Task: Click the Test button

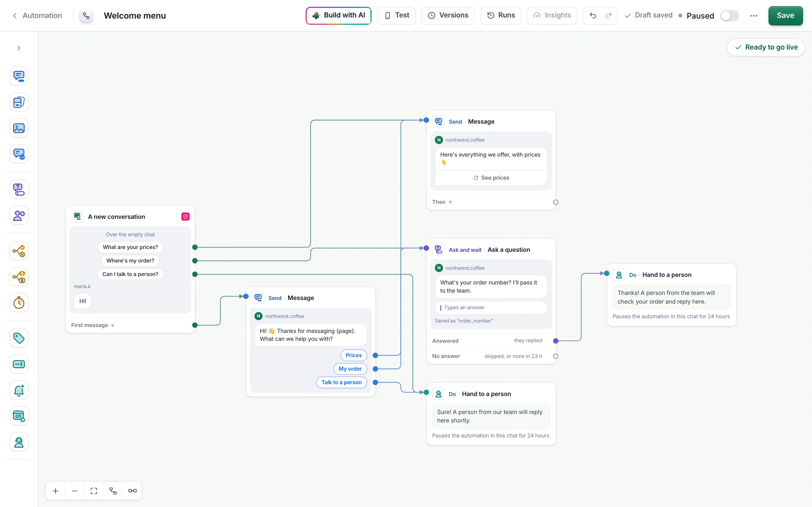Action: pos(396,15)
